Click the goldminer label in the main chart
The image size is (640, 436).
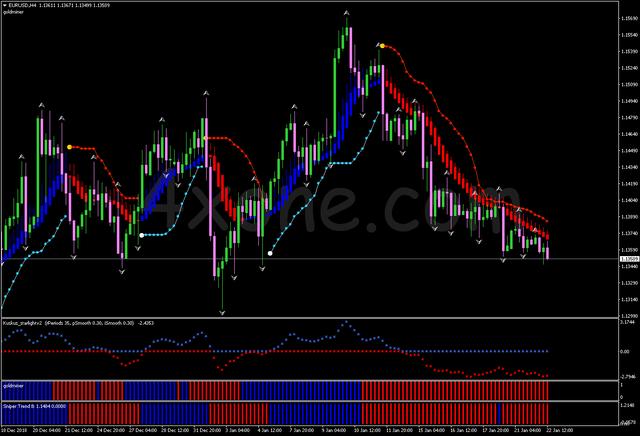tap(13, 12)
